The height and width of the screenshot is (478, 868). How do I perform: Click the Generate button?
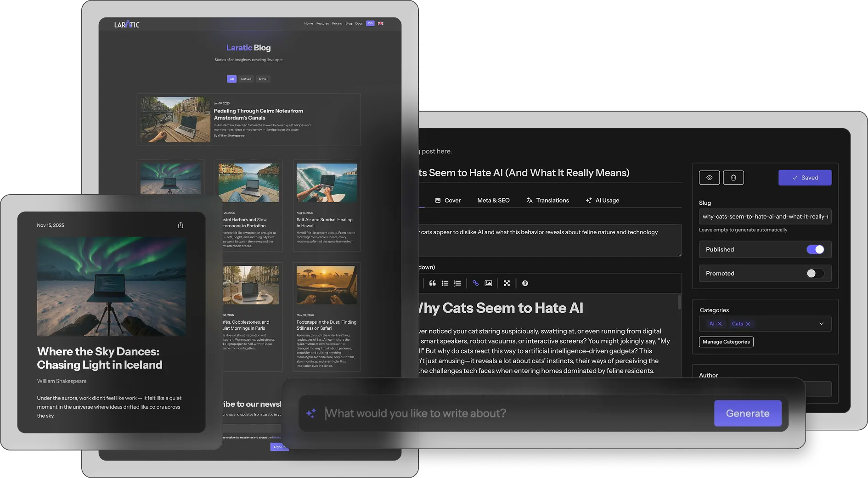tap(748, 413)
